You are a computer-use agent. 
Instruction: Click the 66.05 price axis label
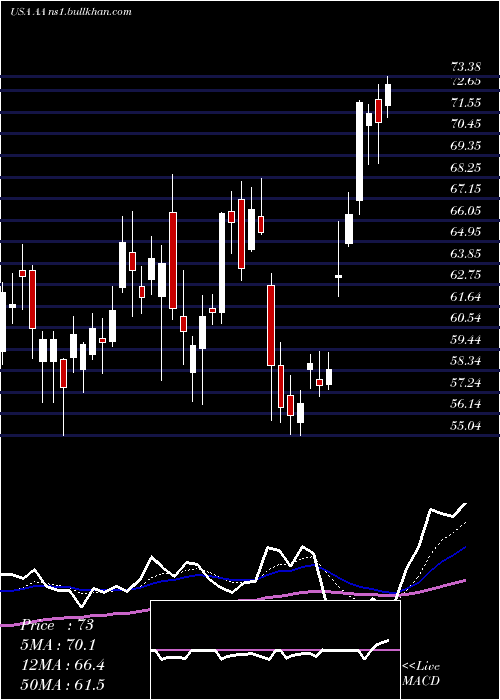tap(466, 210)
